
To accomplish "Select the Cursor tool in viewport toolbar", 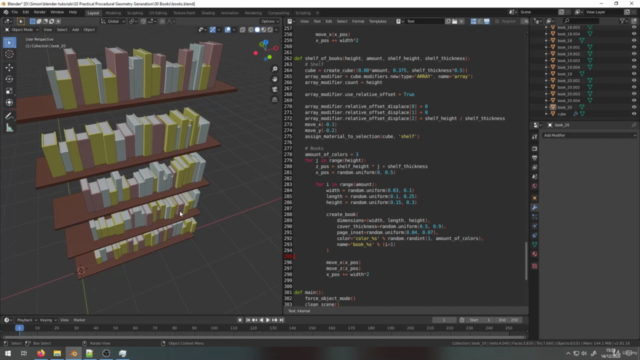I will [x=9, y=54].
